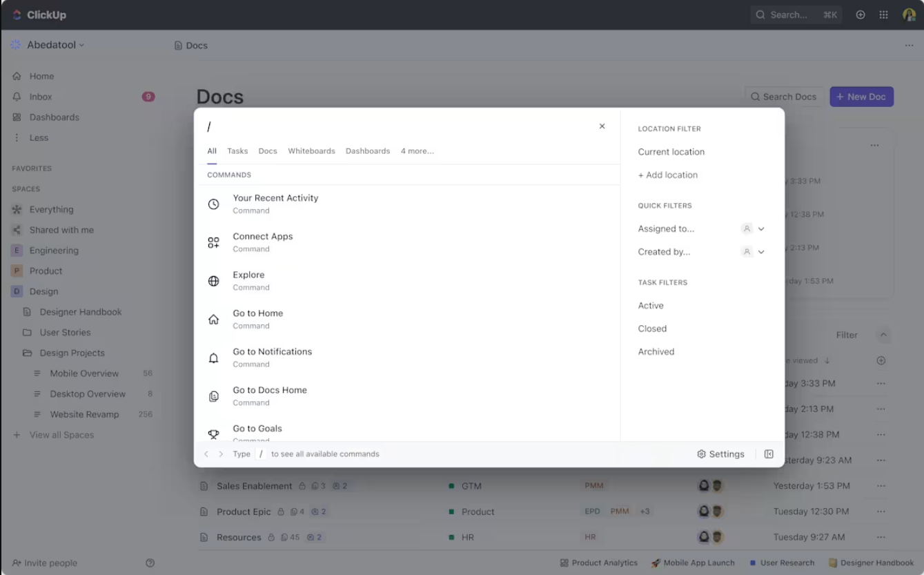Open the Product Analytics bottom tab
This screenshot has width=924, height=575.
point(599,563)
